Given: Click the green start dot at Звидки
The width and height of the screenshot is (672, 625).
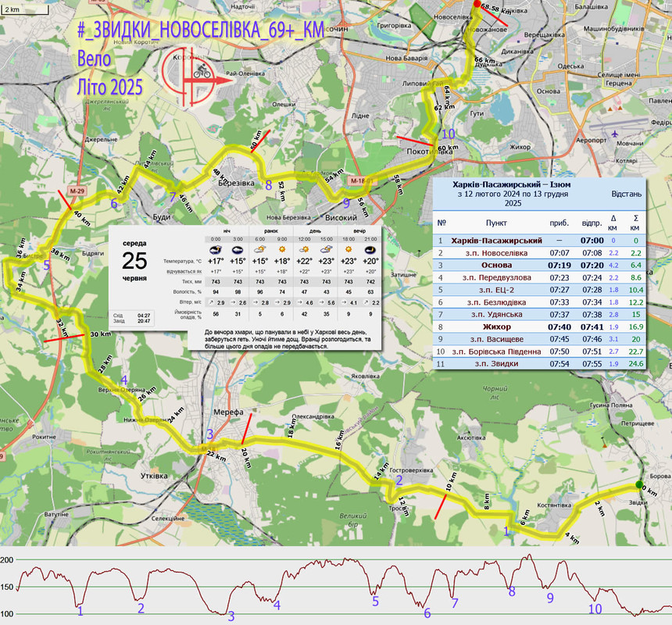Looking at the screenshot, I should [x=639, y=484].
